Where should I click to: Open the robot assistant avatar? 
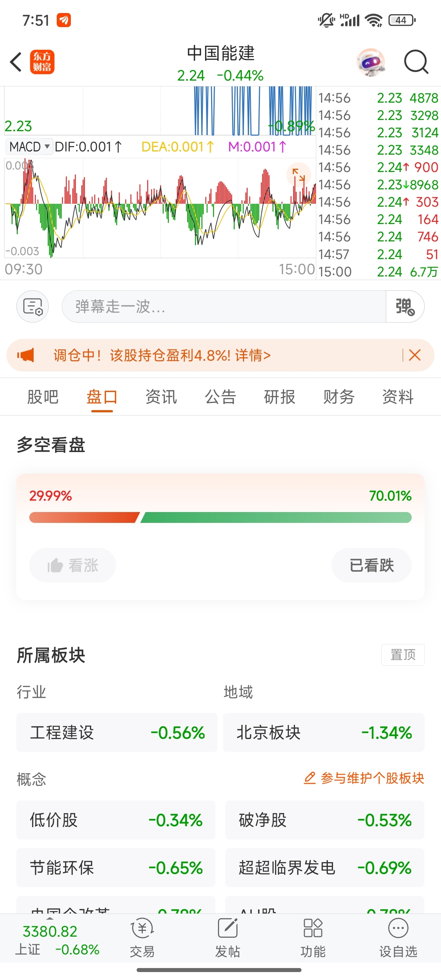(371, 62)
